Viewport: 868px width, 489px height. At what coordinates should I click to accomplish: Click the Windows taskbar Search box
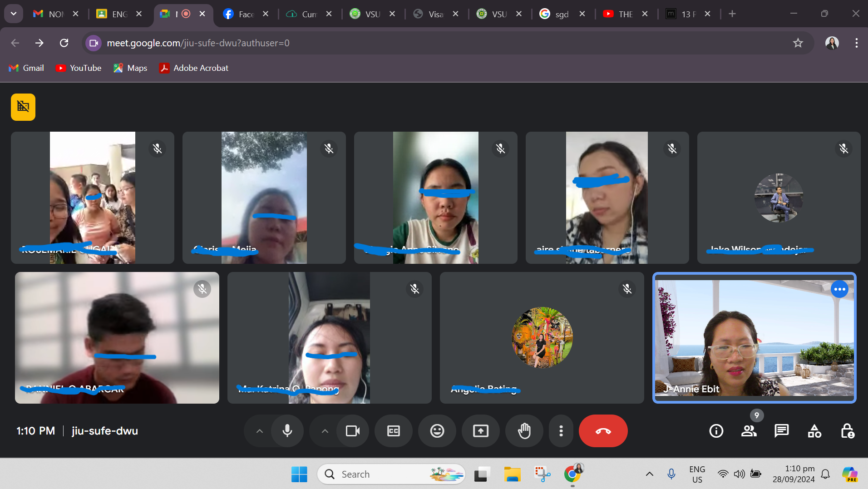[x=390, y=474]
